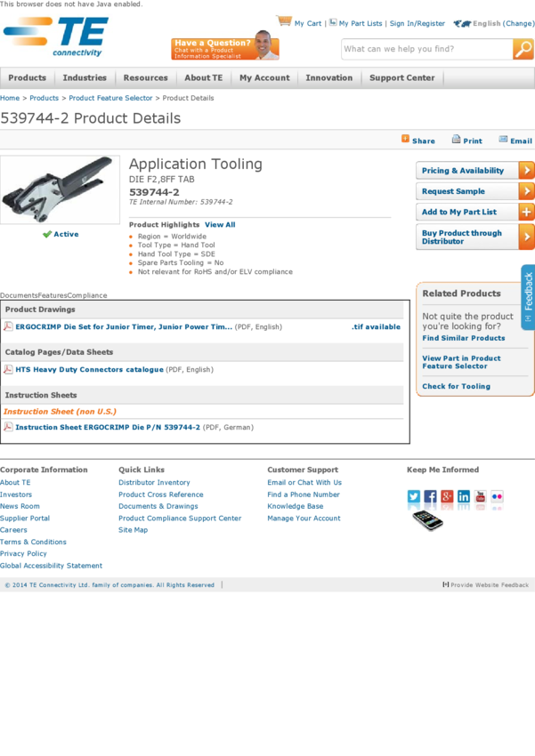This screenshot has height=756, width=535.
Task: Open Instruction Sheet ERGOCRIMP Die P/N 539744-2
Action: click(x=108, y=427)
